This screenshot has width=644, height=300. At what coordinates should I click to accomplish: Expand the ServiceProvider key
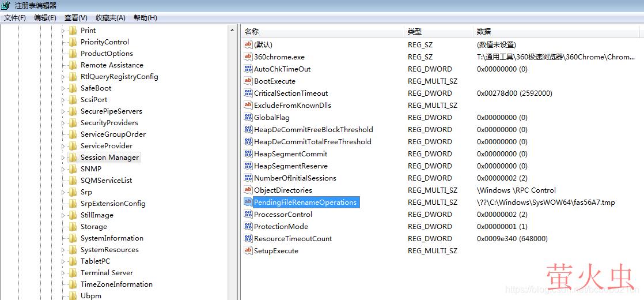[x=63, y=146]
